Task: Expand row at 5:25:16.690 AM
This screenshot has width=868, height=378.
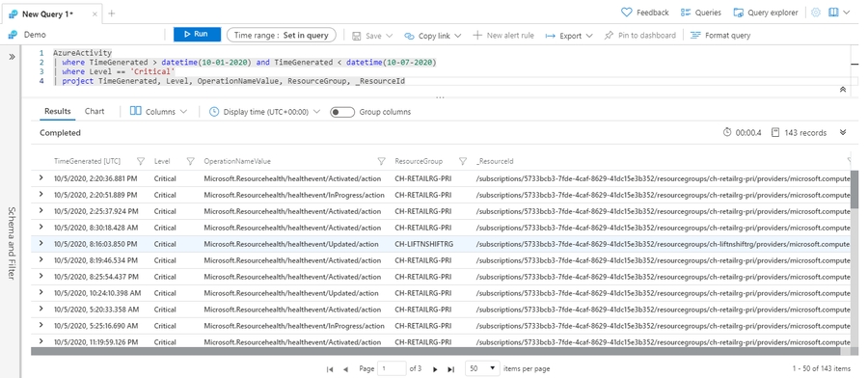Action: click(x=41, y=325)
